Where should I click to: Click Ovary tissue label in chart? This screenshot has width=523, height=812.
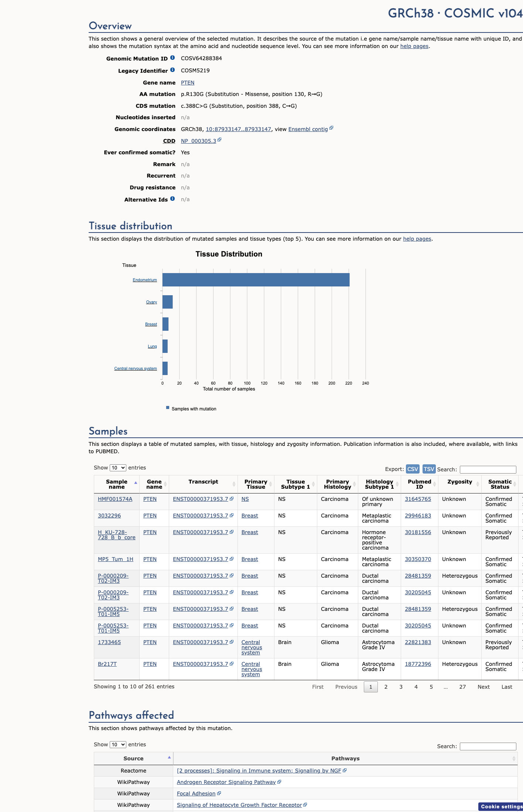pyautogui.click(x=151, y=302)
